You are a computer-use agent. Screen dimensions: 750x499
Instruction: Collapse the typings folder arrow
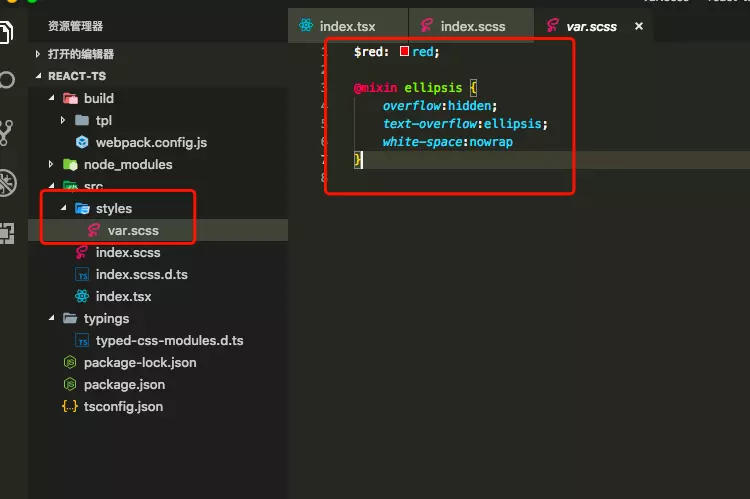click(x=51, y=318)
